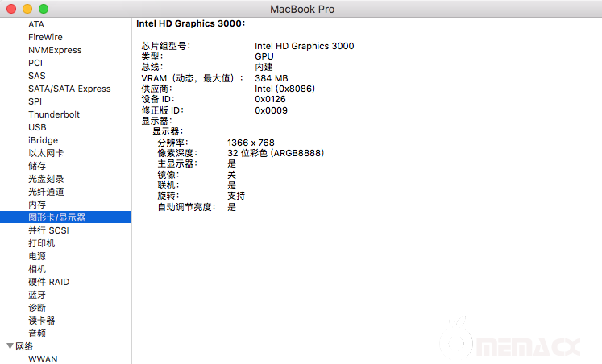Viewport: 602px width, 364px height.
Task: Click the 自动调节亮度 label
Action: pyautogui.click(x=186, y=207)
